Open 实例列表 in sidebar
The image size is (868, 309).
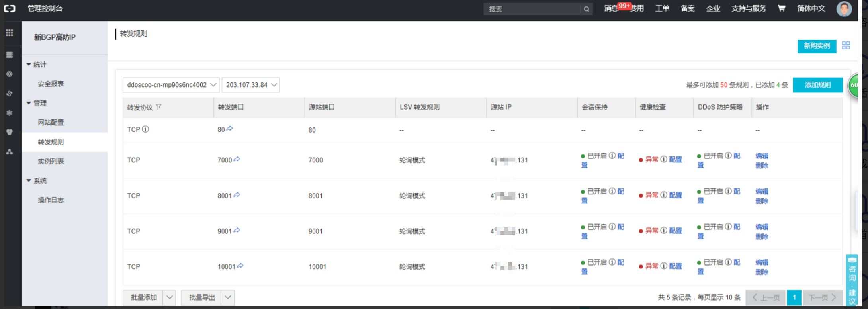[51, 161]
